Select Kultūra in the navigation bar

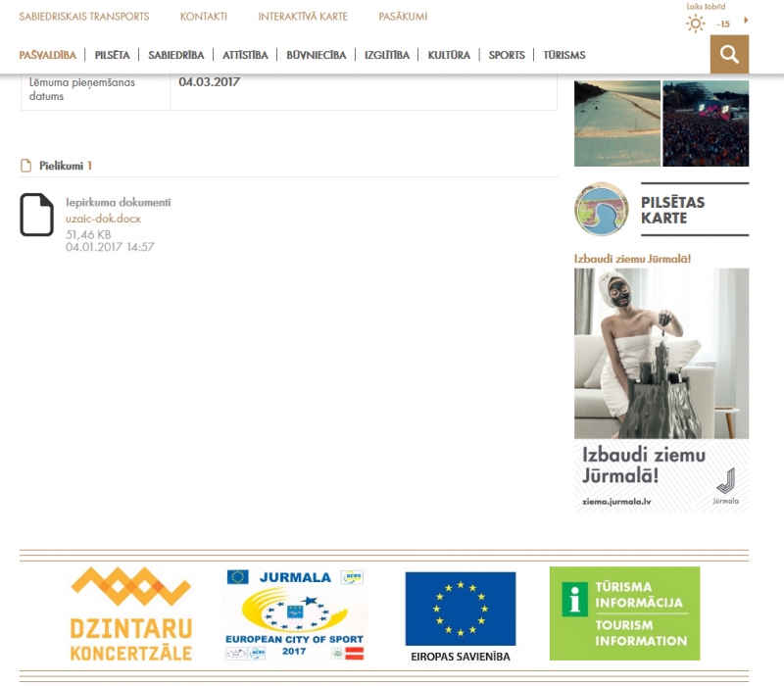tap(449, 55)
